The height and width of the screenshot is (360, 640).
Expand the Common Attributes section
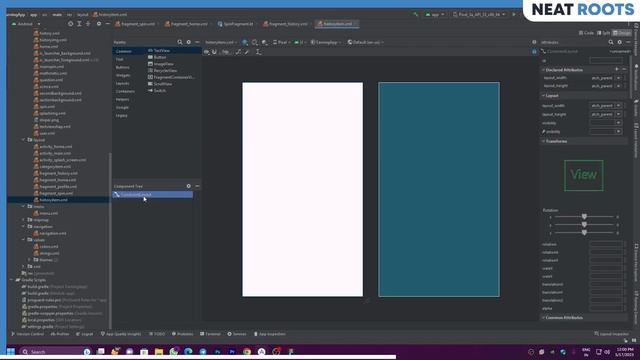tap(544, 318)
